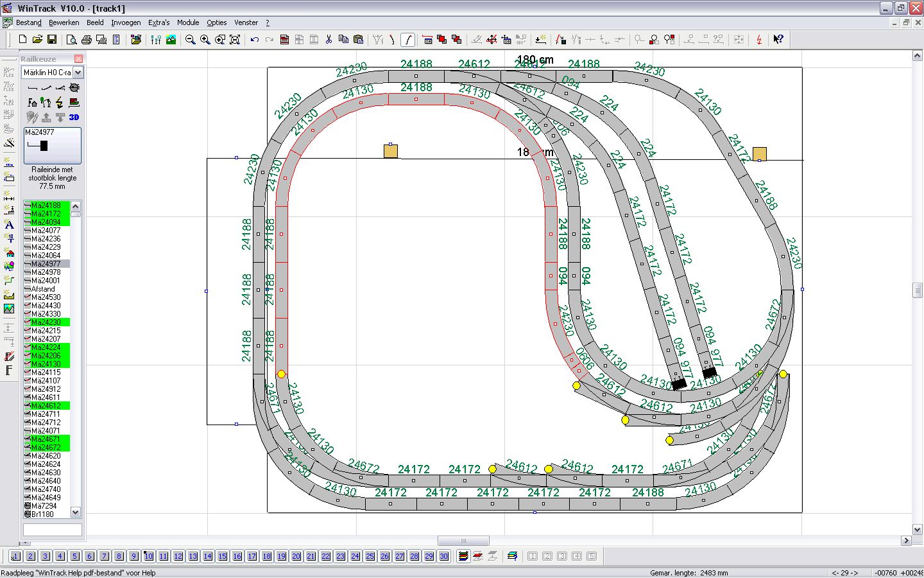Select Mä24172 in the track list
Screen dimensions: 924x578
(46, 214)
